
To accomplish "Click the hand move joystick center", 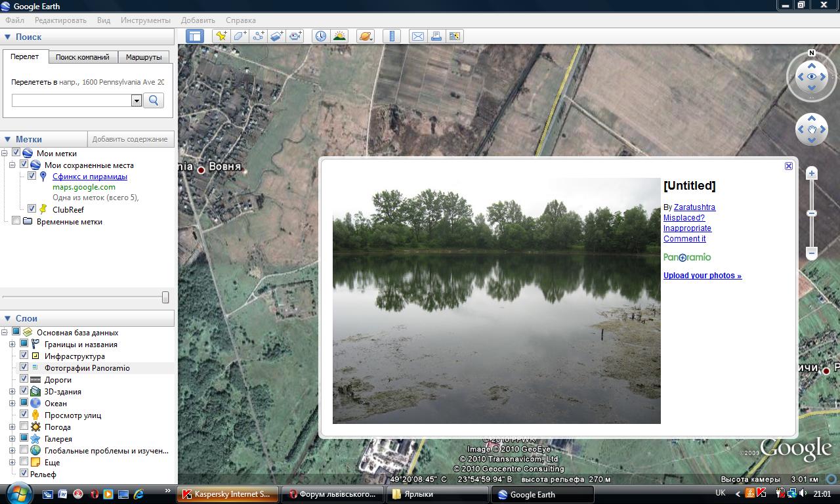I will [x=812, y=129].
